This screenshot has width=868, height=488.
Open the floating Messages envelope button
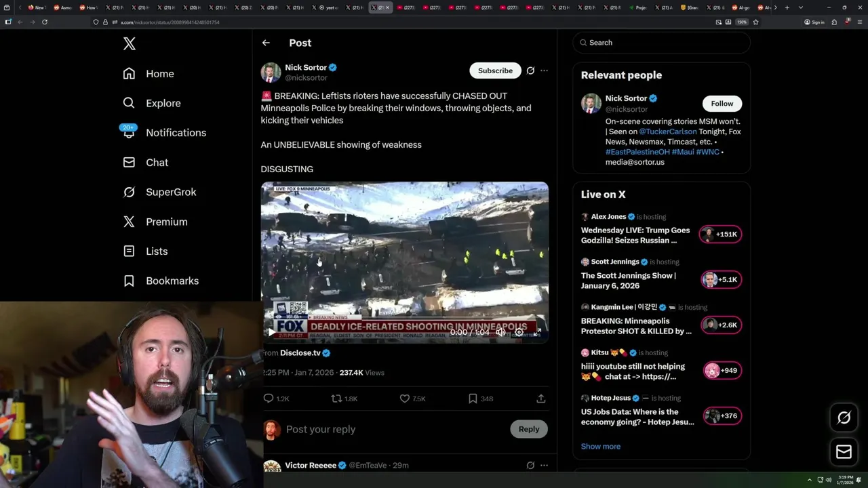(844, 452)
